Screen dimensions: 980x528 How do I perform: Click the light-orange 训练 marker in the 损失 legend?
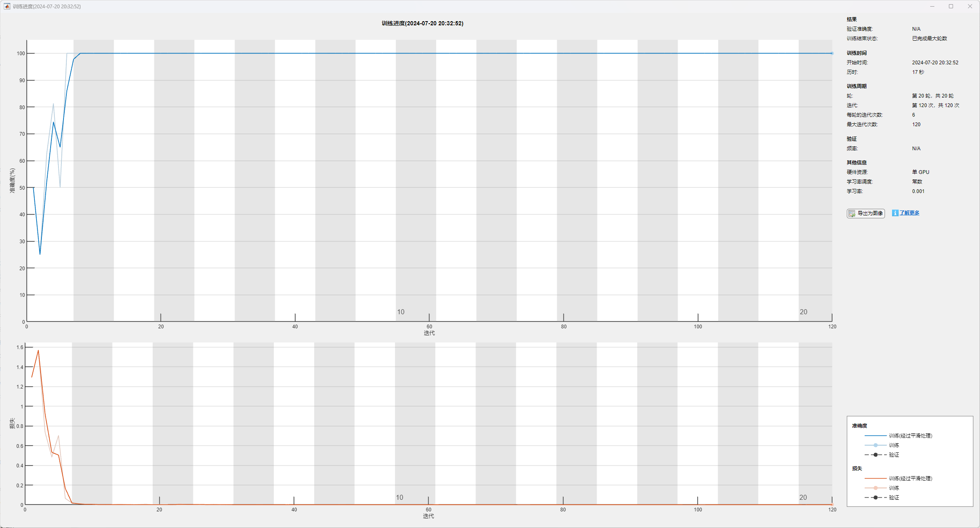[x=875, y=488]
